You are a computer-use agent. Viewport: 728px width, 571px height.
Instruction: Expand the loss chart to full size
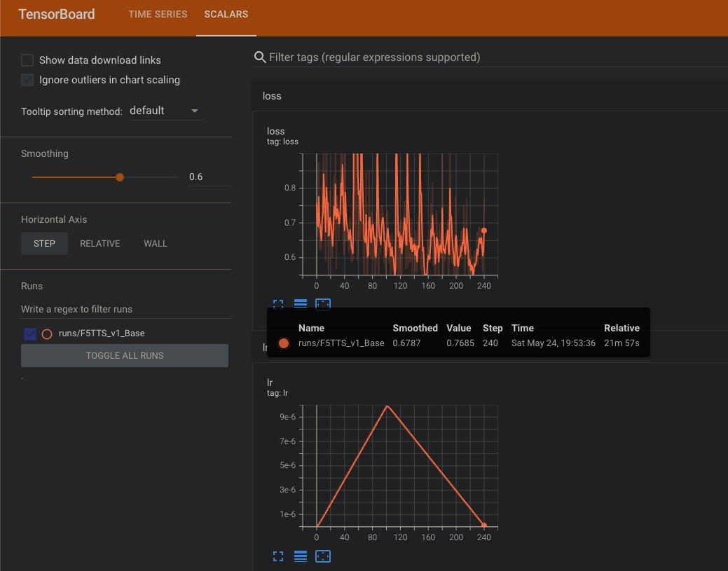point(278,304)
